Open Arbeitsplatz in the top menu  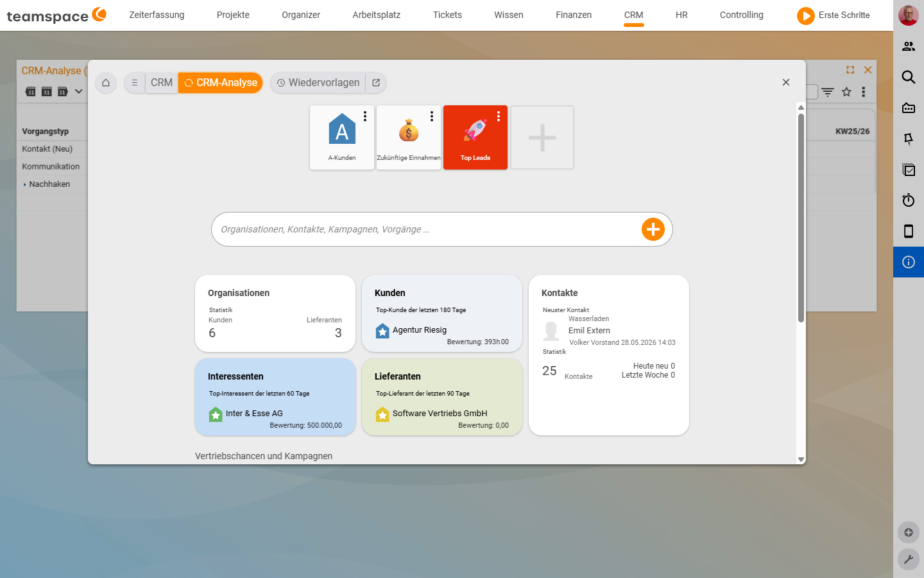pyautogui.click(x=377, y=15)
